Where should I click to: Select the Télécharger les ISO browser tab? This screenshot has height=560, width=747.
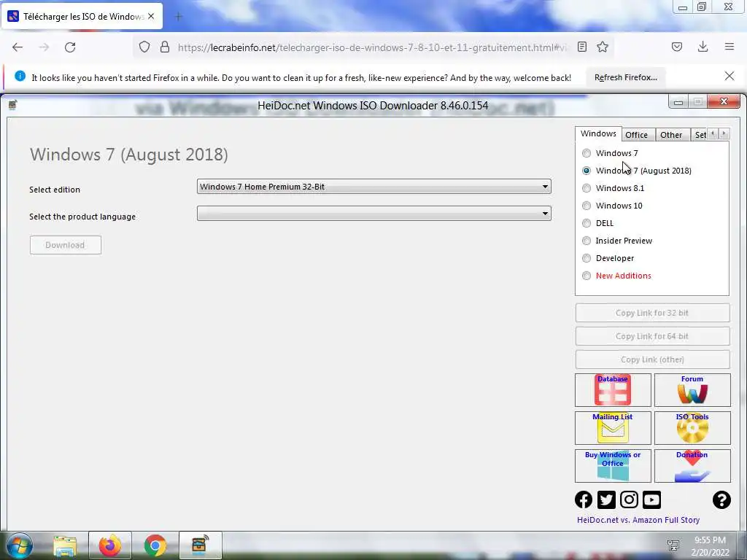tap(83, 17)
